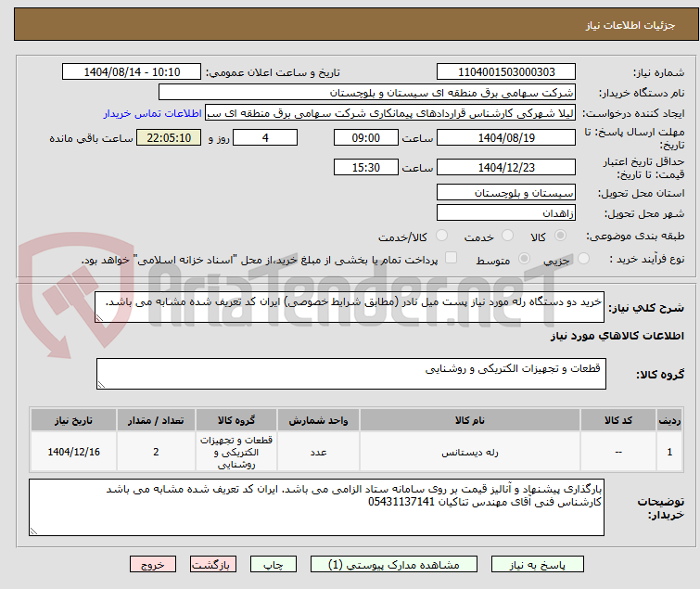Click the گروه کالا text box

[351, 374]
